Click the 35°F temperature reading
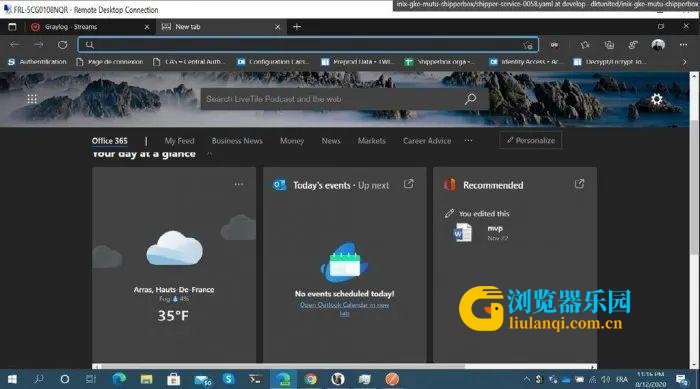700x389 pixels. [173, 316]
